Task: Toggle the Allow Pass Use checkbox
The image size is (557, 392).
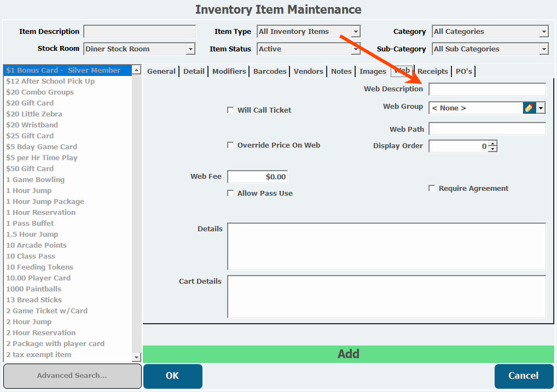Action: [x=230, y=194]
